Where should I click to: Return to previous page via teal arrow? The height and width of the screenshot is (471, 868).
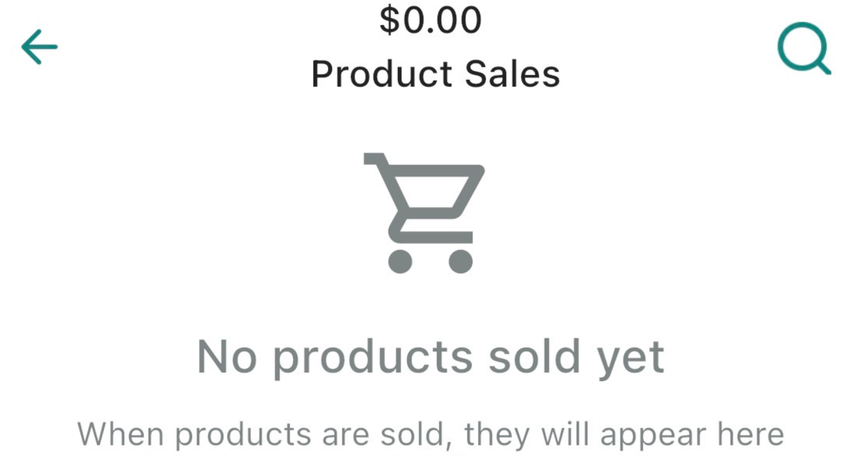click(39, 47)
